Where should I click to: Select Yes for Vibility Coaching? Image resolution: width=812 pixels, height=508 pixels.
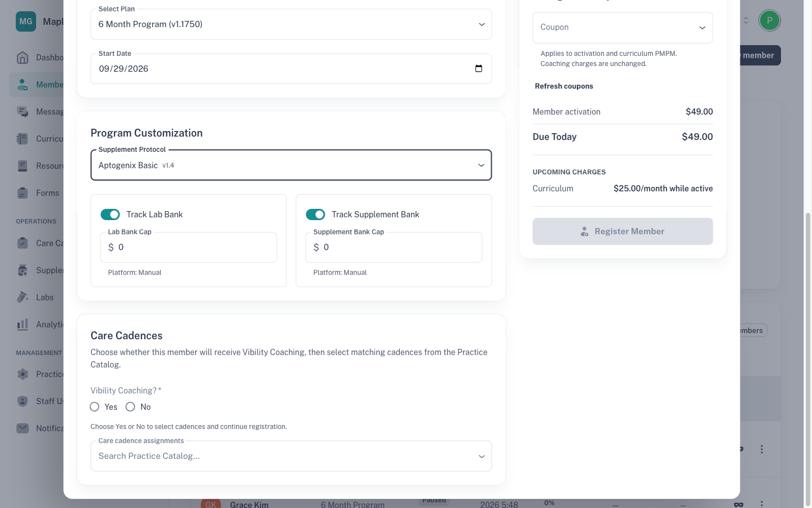click(95, 407)
